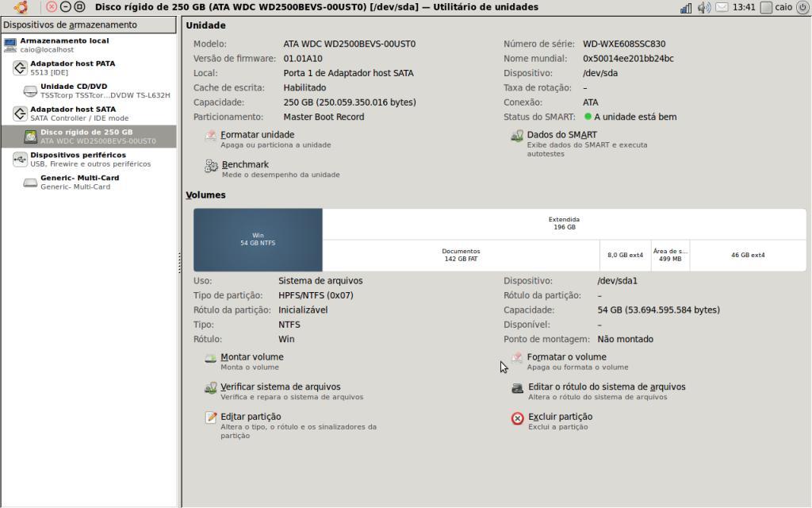Open the power session menu icon
Viewport: 812px width, 508px height.
pos(802,7)
